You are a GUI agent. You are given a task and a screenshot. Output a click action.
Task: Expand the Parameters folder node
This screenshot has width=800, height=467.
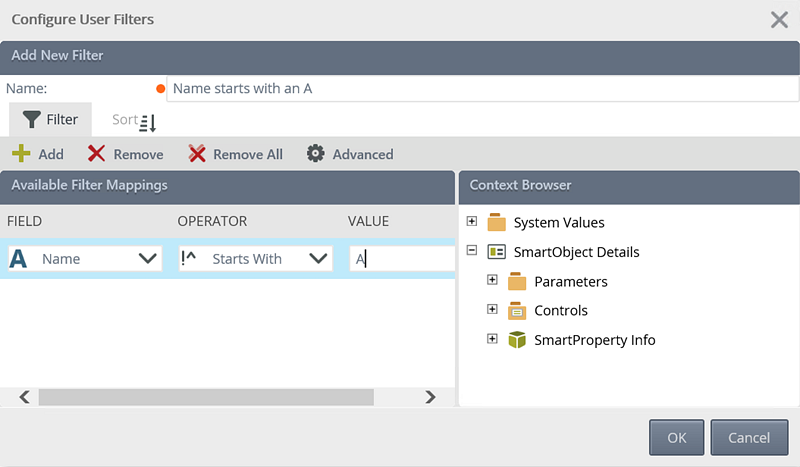point(492,280)
